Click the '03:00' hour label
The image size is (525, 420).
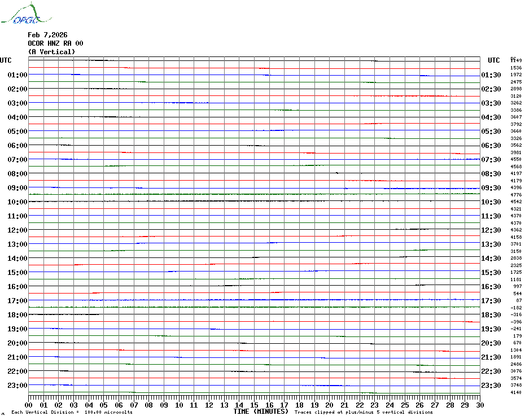pyautogui.click(x=17, y=103)
